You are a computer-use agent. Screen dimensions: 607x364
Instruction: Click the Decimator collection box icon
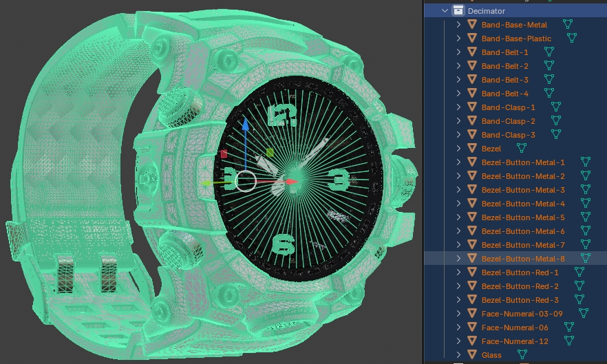click(458, 10)
